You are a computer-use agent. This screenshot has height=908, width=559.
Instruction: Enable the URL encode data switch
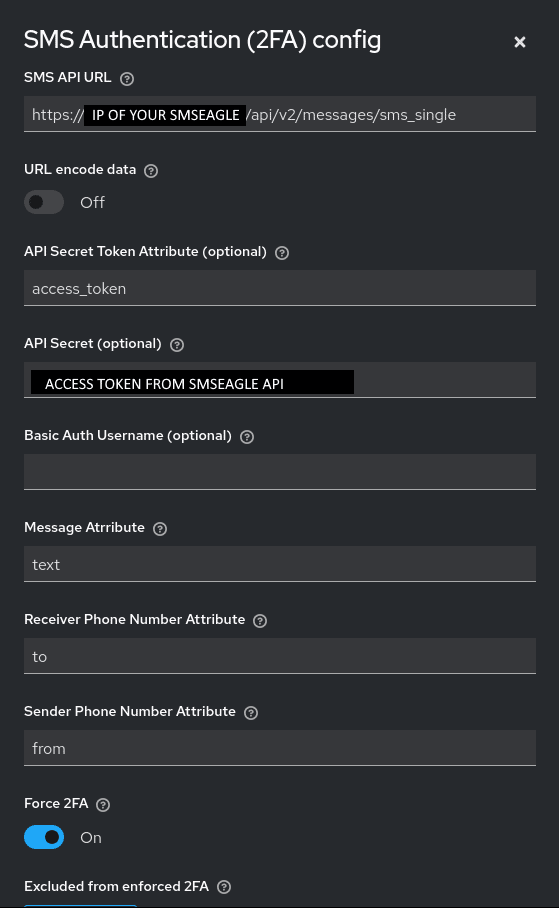[x=44, y=202]
